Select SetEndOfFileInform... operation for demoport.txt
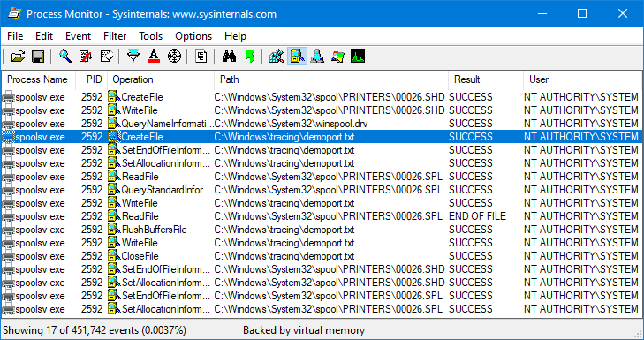Screen dimensions: 644x340 click(166, 150)
